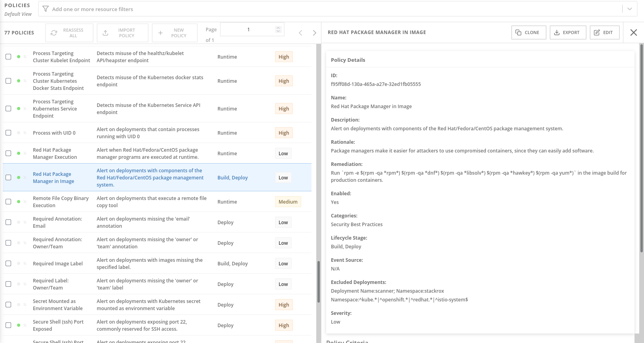The height and width of the screenshot is (343, 644).
Task: Open Required Image Label policy
Action: coord(58,263)
